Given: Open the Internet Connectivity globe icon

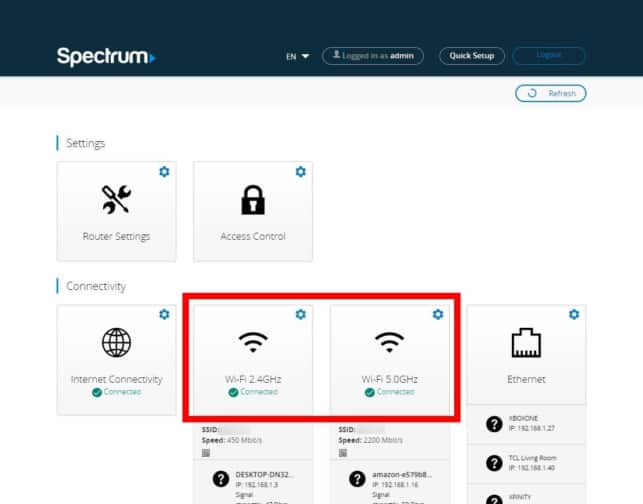Looking at the screenshot, I should [116, 343].
